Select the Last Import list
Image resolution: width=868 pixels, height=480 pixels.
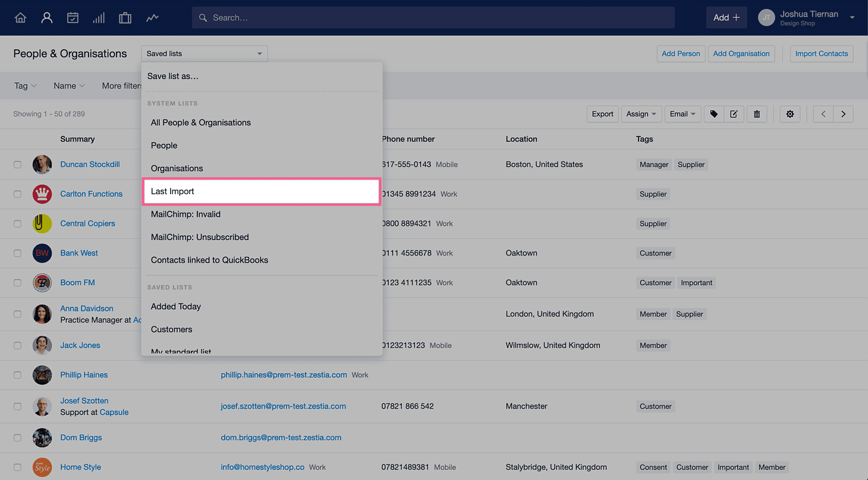pyautogui.click(x=262, y=191)
